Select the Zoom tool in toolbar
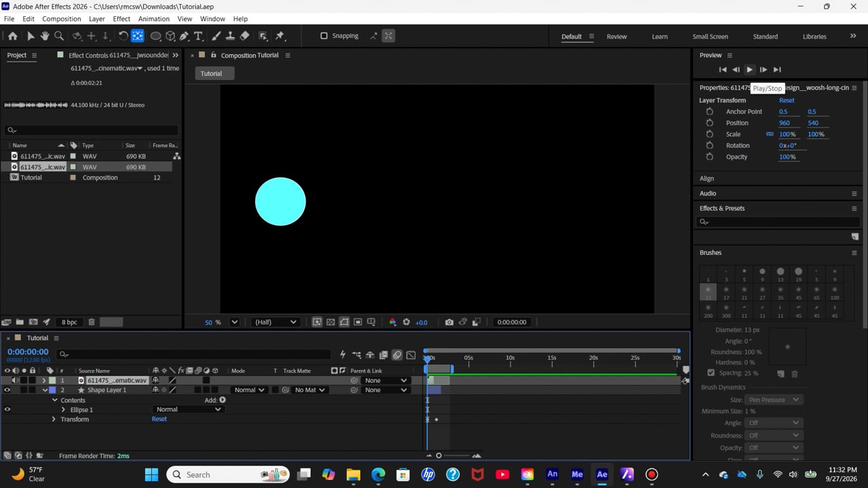Image resolution: width=868 pixels, height=488 pixels. [59, 36]
